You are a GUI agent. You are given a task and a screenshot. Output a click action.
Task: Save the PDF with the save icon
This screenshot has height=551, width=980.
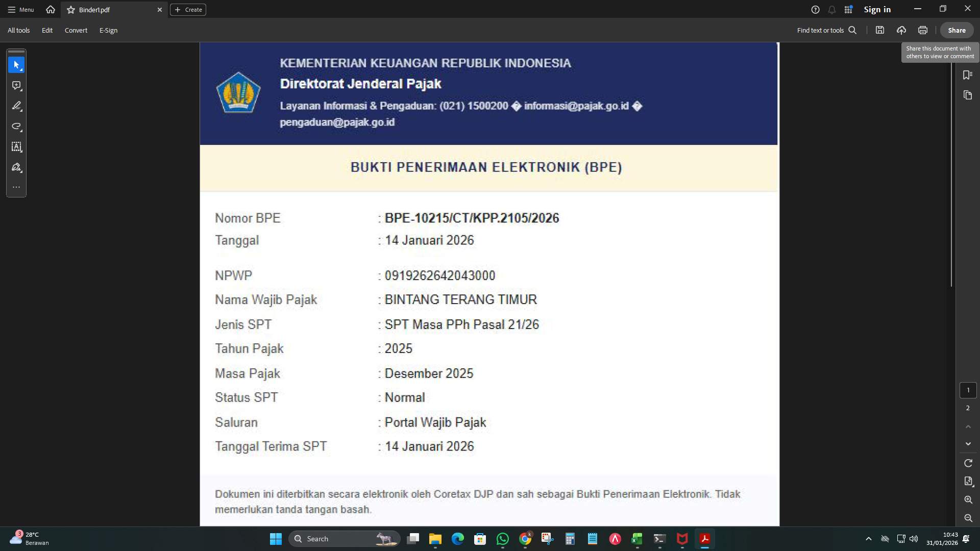tap(879, 30)
